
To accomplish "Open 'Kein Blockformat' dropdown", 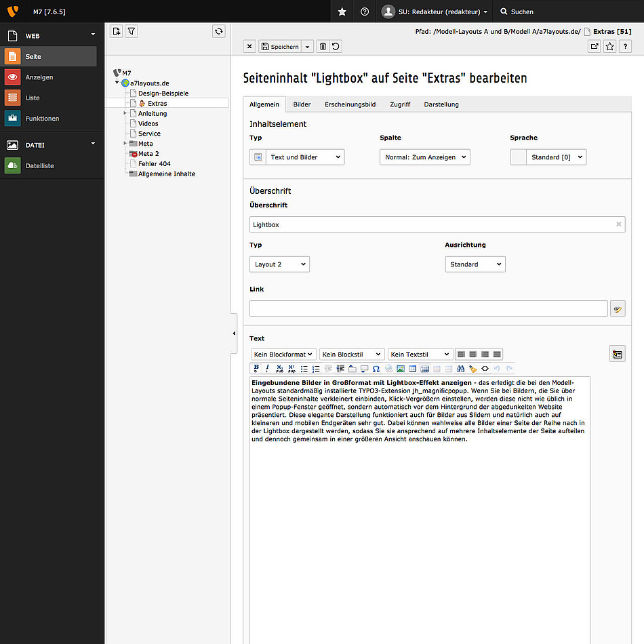I will click(283, 354).
